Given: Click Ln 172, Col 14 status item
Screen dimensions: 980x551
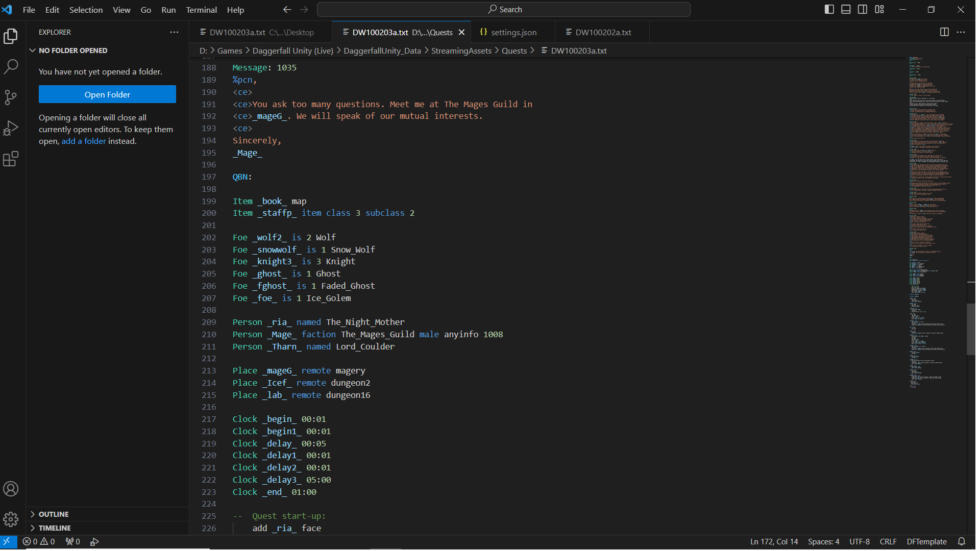Looking at the screenshot, I should pos(774,542).
